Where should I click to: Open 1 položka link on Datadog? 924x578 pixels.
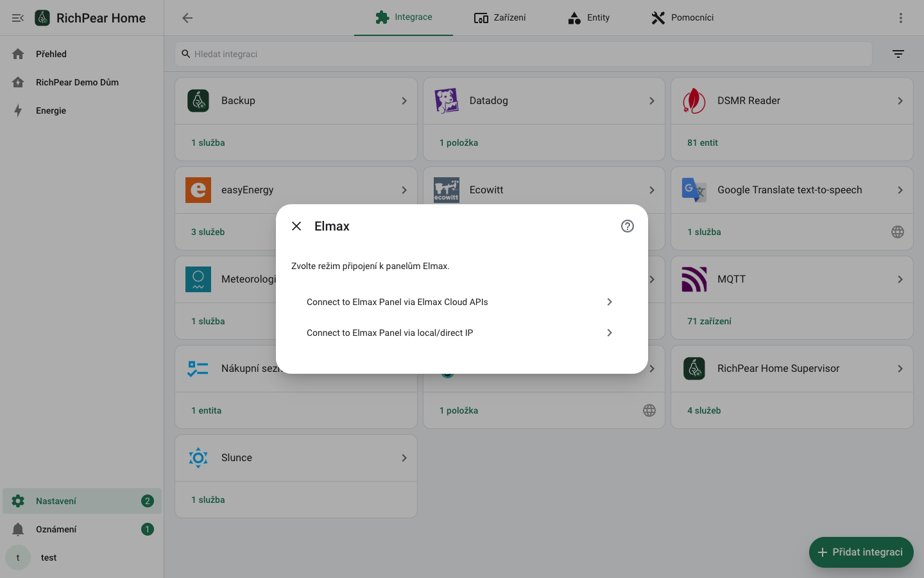pyautogui.click(x=459, y=143)
